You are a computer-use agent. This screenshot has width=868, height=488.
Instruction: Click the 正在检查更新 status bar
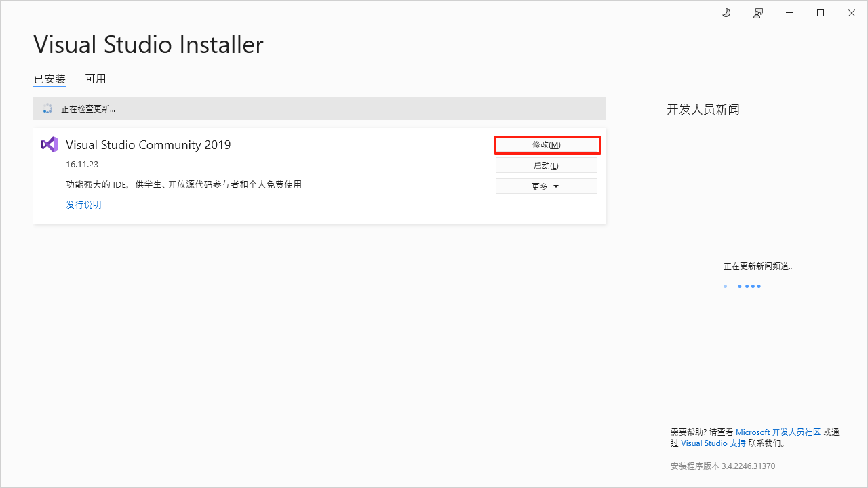click(319, 108)
